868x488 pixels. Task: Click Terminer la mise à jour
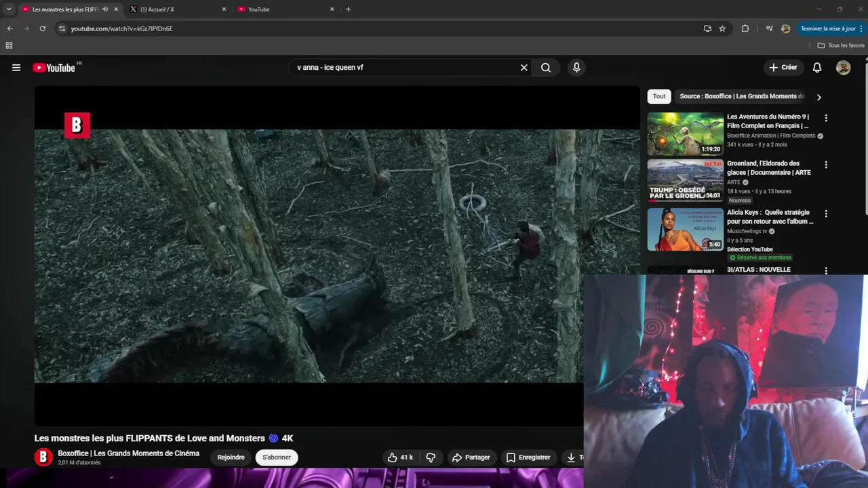coord(828,28)
